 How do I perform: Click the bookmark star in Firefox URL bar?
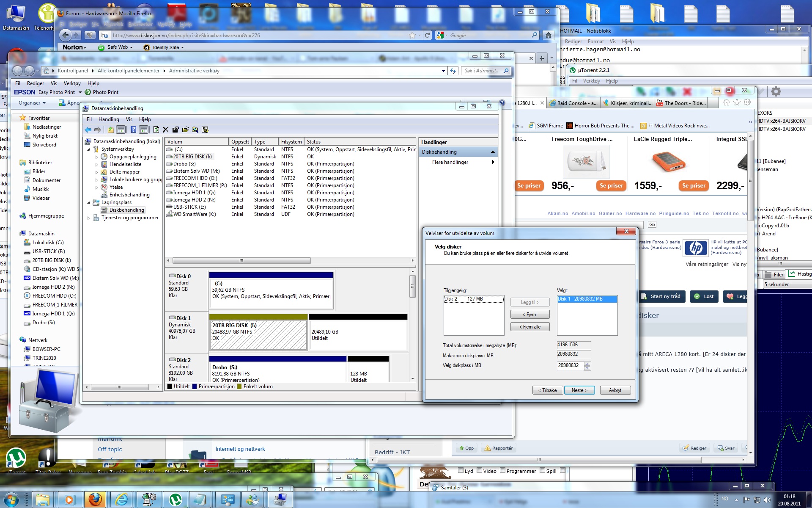click(412, 35)
